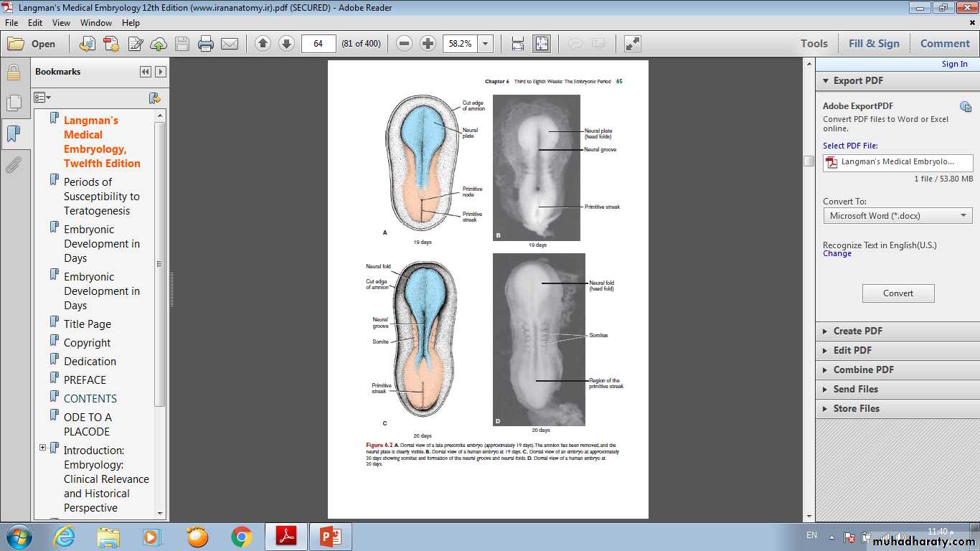Open the View menu
This screenshot has height=551, width=980.
click(x=61, y=22)
